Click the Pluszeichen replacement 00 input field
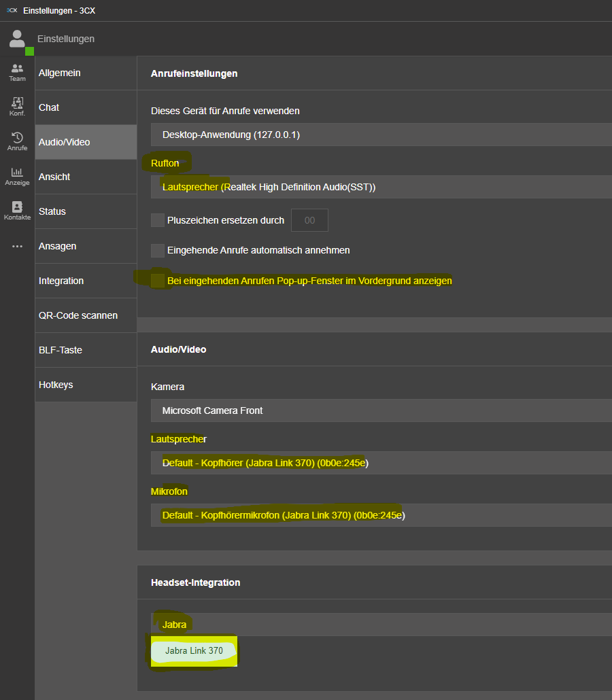 point(309,220)
